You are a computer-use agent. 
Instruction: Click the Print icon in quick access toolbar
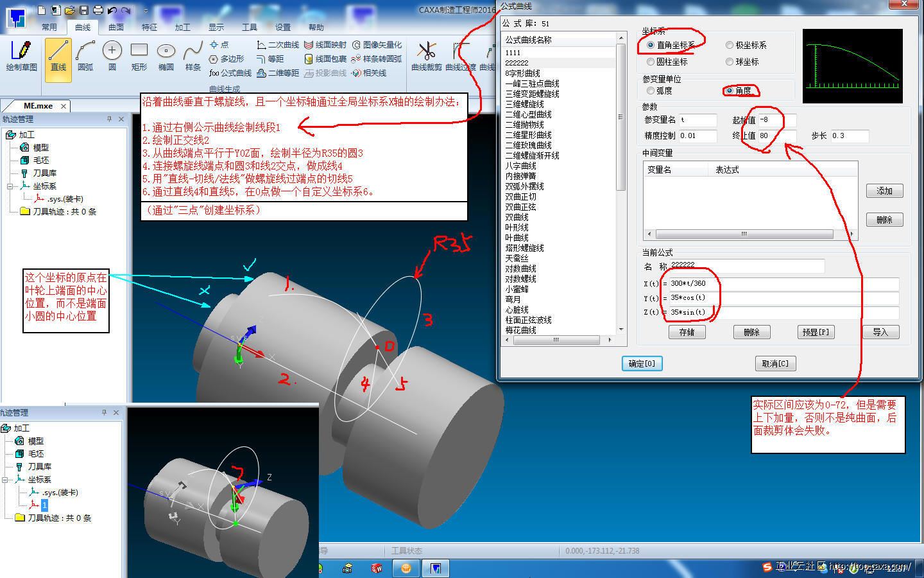[98, 10]
